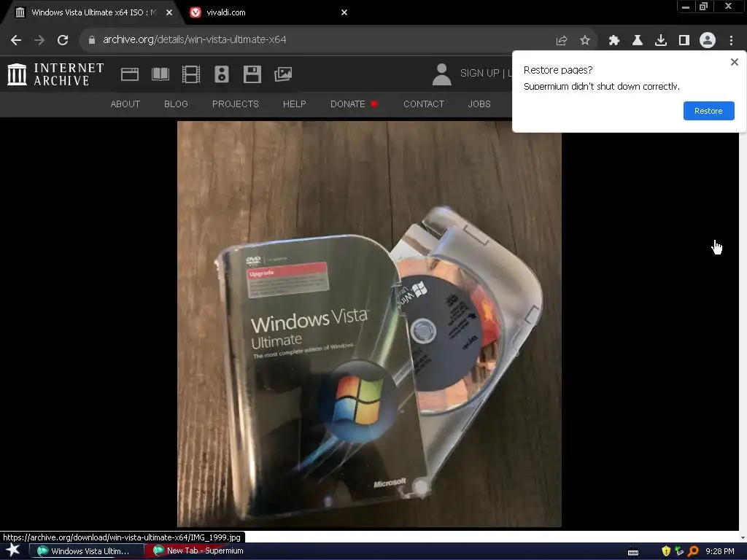Select the Windows Vista Ultimate x64 ISO tab
The height and width of the screenshot is (560, 747).
93,12
